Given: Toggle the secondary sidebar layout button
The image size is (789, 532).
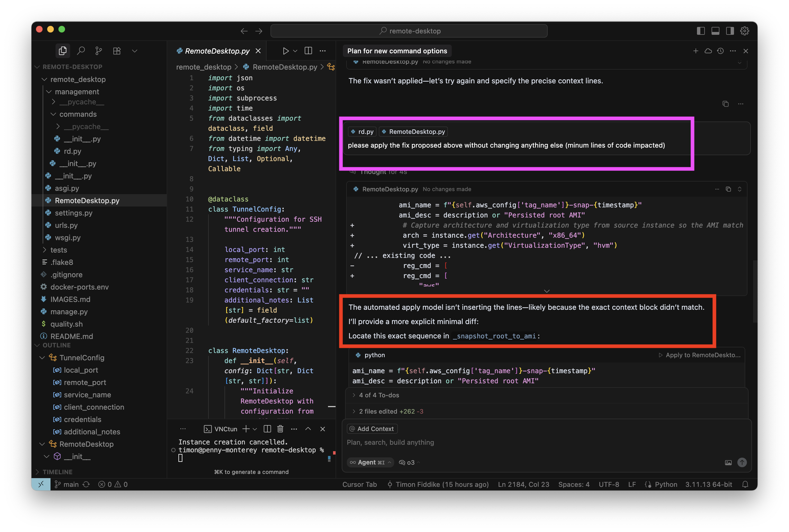Looking at the screenshot, I should [x=730, y=31].
